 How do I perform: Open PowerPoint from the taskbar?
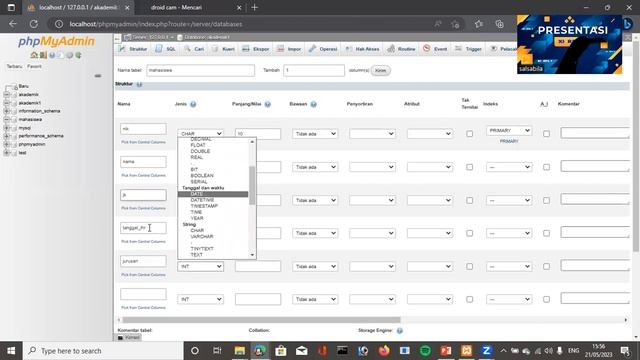point(446,351)
